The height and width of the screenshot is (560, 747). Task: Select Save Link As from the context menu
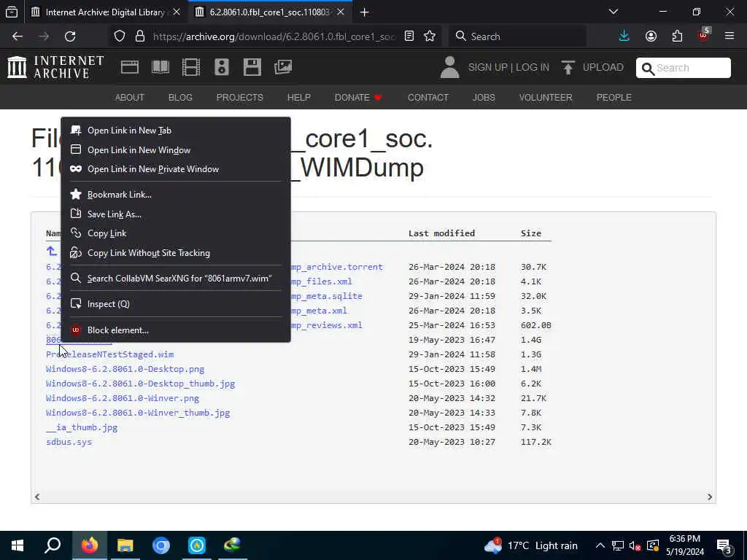[176, 214]
